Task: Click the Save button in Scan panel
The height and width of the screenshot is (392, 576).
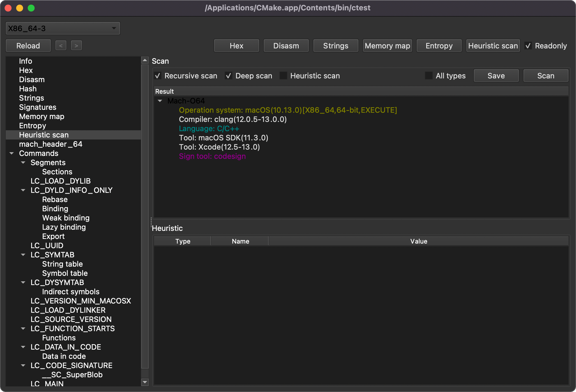Action: [496, 76]
